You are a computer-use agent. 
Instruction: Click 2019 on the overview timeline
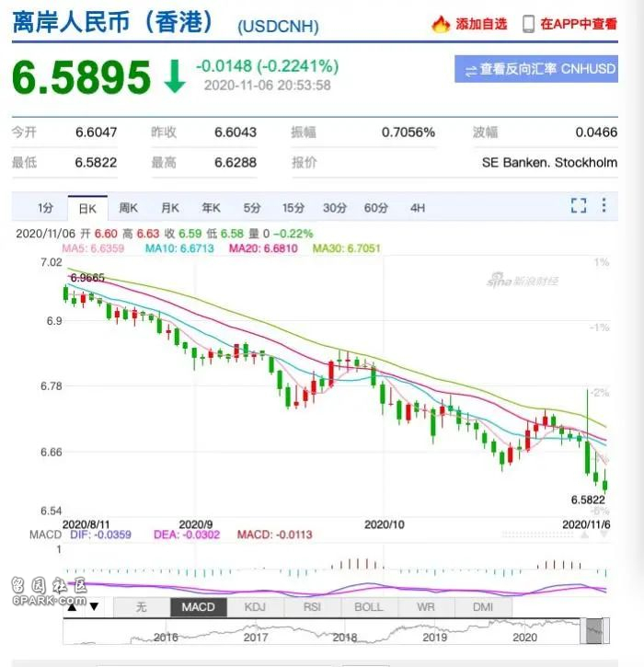pos(435,638)
